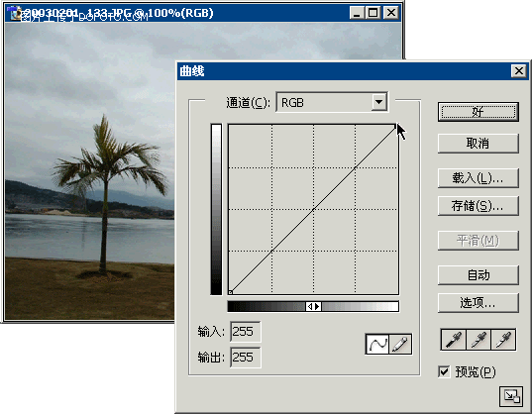Viewport: 532px width, 414px height.
Task: Click the channel dropdown arrow button
Action: (x=379, y=102)
